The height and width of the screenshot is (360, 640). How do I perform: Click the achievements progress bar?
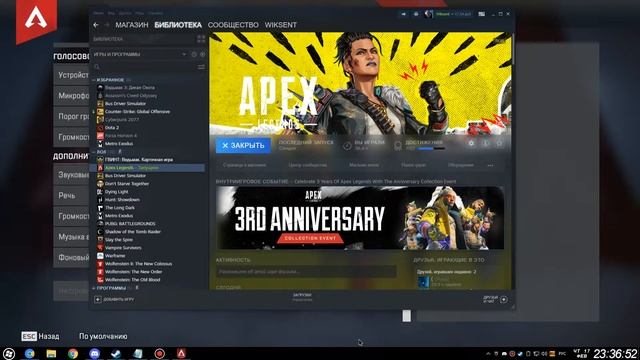[x=431, y=149]
